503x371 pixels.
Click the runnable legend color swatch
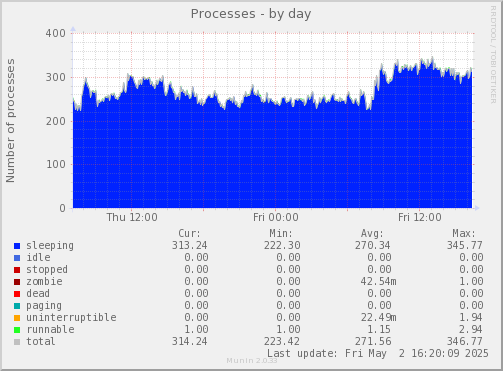point(17,330)
